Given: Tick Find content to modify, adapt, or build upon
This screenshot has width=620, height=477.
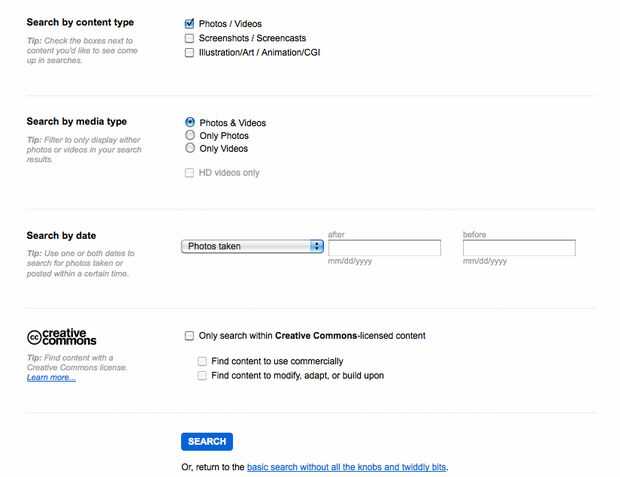Looking at the screenshot, I should (203, 376).
